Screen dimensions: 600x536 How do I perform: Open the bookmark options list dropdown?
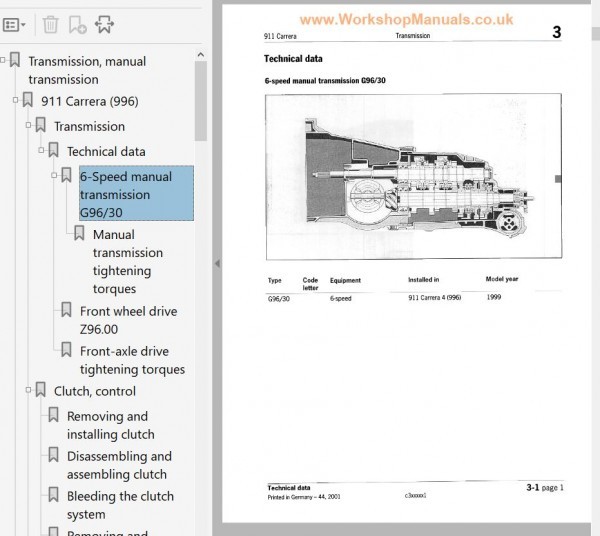pyautogui.click(x=14, y=25)
